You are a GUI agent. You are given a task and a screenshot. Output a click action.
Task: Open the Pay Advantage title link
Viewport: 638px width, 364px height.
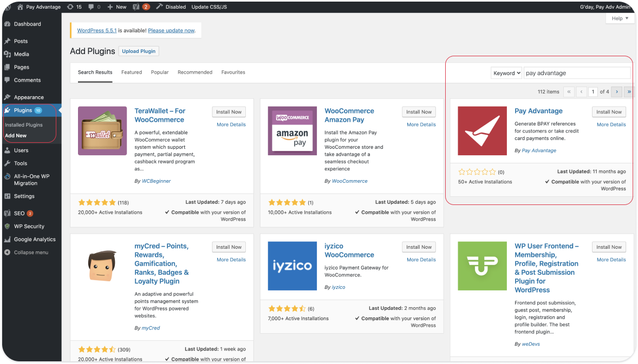coord(538,111)
